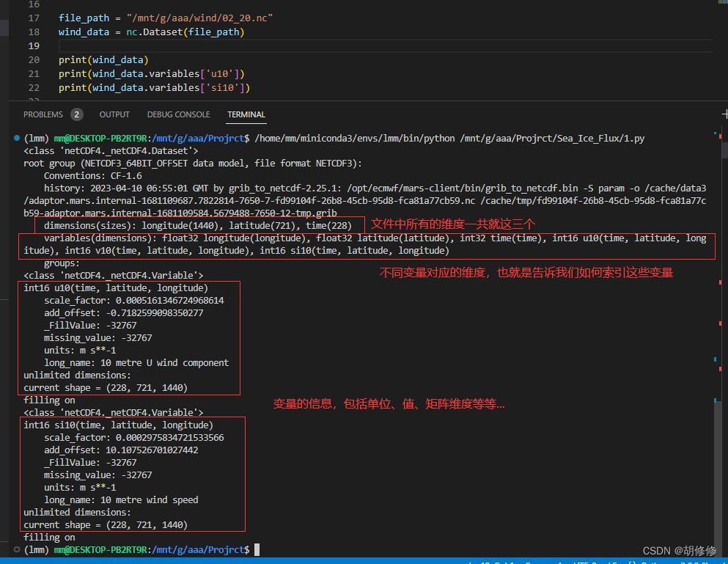Click the "int16 u10(time, latitude, longitude)" header line
The image size is (728, 564).
coord(116,288)
